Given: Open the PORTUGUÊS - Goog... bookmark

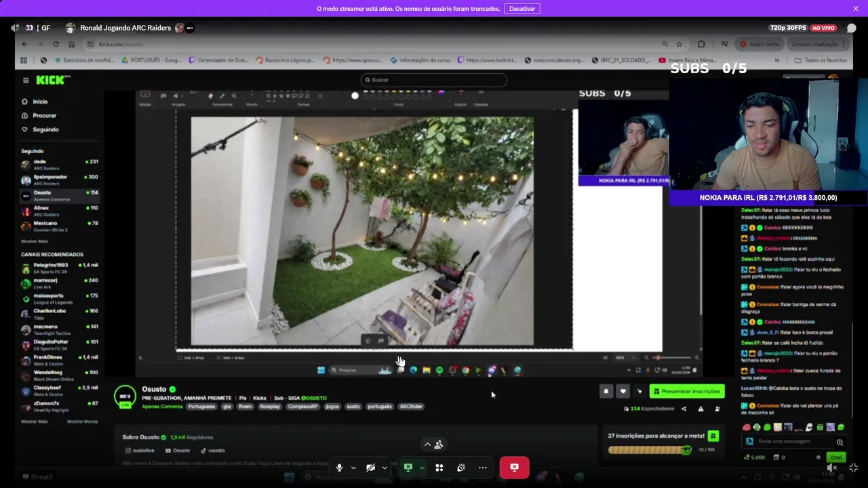Looking at the screenshot, I should (x=151, y=60).
